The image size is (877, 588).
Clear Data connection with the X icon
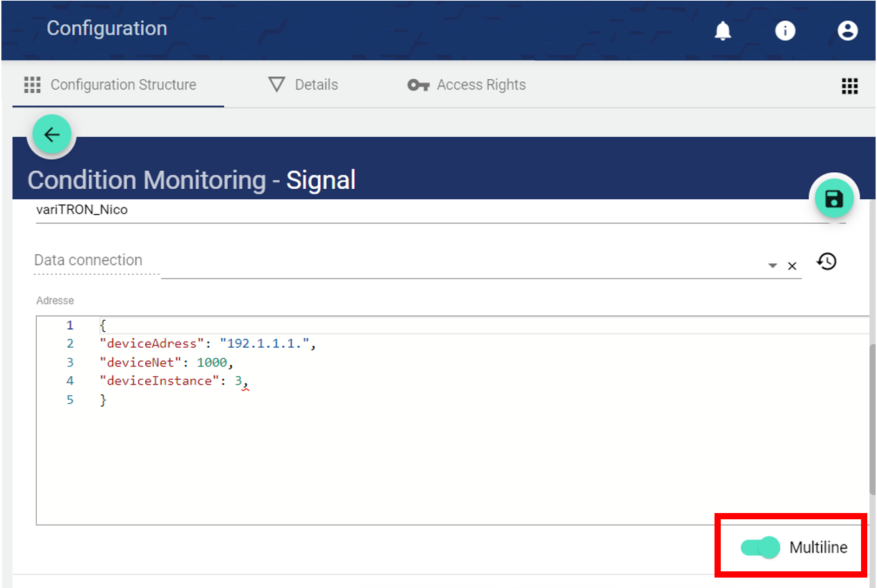pyautogui.click(x=792, y=267)
